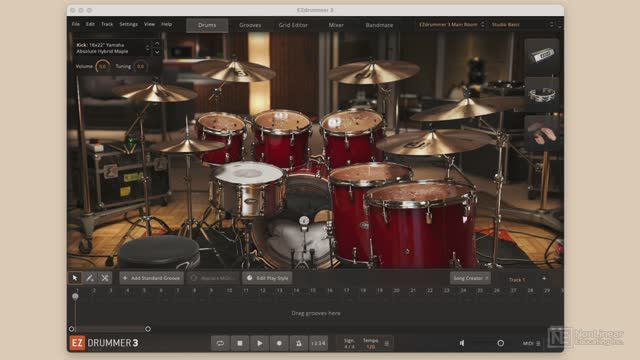Click the front floor tom
Viewport: 640px width, 360px height.
pyautogui.click(x=420, y=224)
